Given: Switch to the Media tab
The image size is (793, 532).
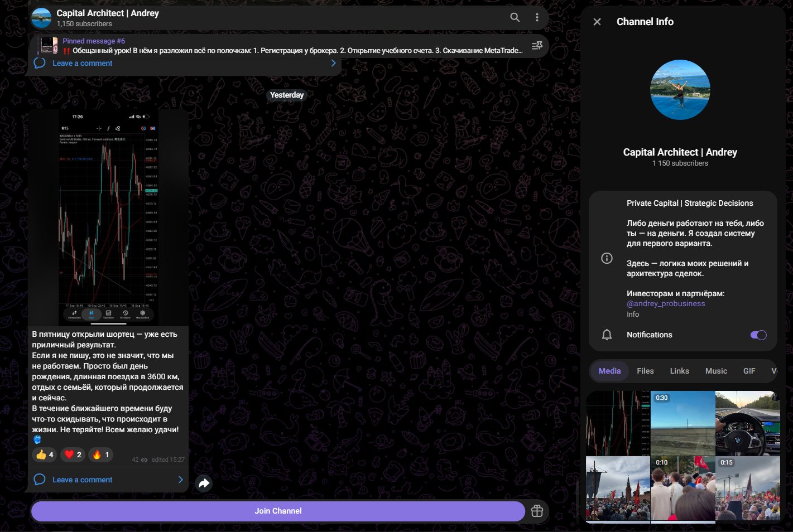Looking at the screenshot, I should click(609, 371).
